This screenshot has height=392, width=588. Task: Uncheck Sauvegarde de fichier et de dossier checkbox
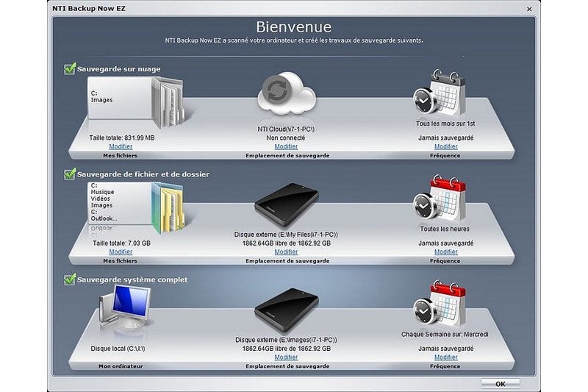pos(70,174)
